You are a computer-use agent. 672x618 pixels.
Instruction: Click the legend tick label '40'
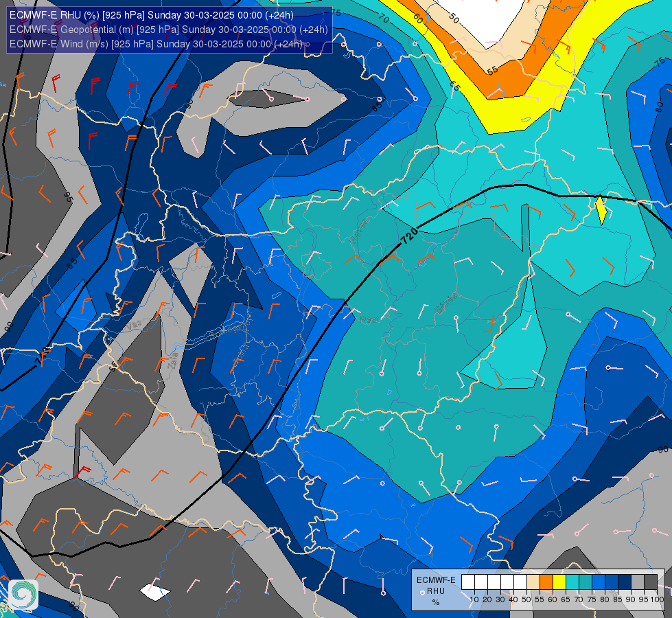tap(513, 599)
